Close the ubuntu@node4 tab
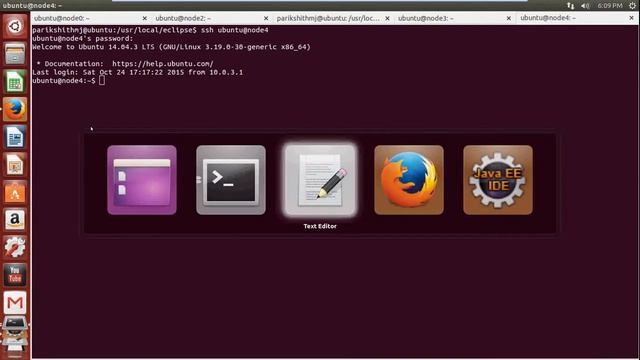The width and height of the screenshot is (640, 360). pyautogui.click(x=631, y=18)
